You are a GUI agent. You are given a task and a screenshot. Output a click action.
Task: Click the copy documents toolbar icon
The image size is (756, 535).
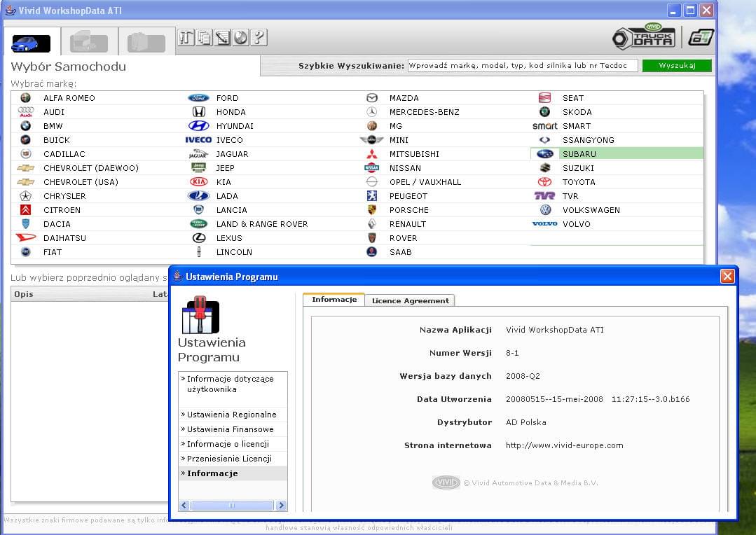click(205, 38)
